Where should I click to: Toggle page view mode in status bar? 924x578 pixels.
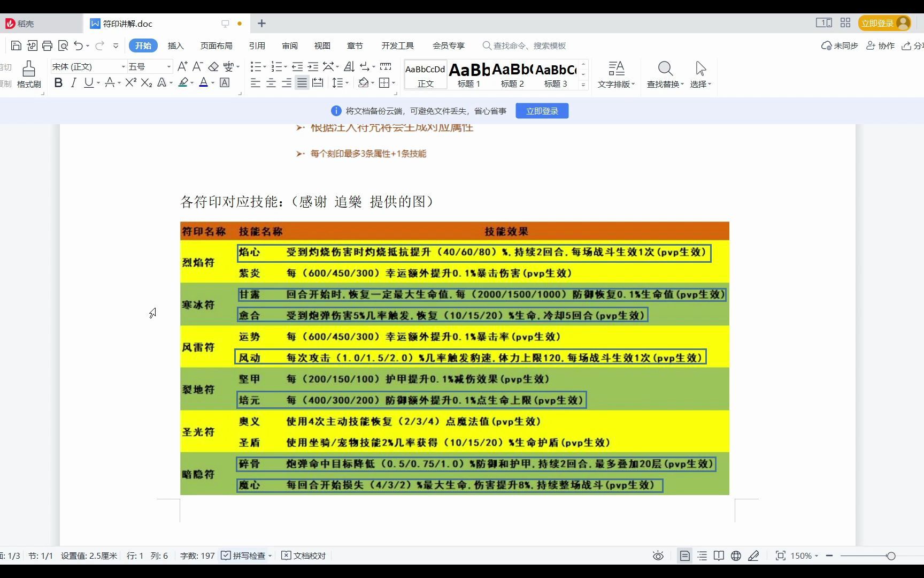click(x=684, y=556)
